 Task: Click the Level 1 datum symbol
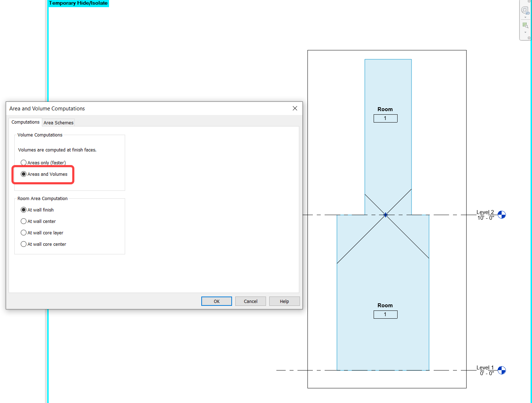[502, 370]
